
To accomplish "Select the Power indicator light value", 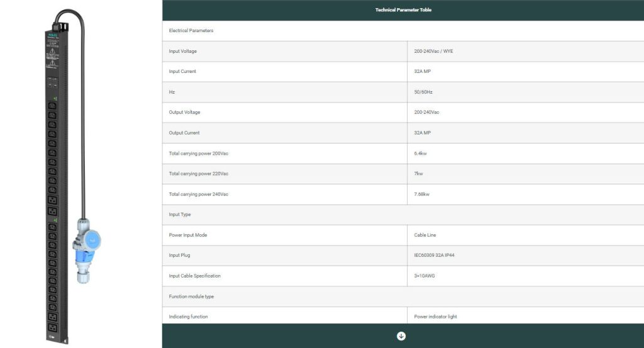I will (x=435, y=317).
